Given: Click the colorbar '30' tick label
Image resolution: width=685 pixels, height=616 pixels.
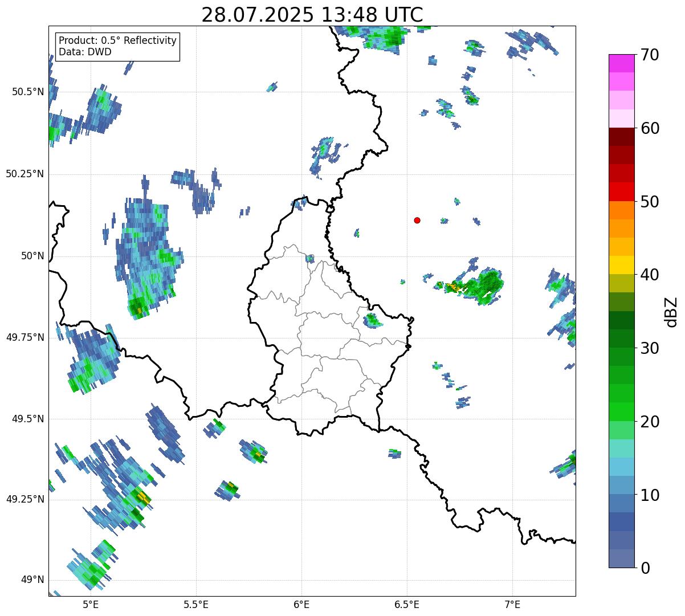Looking at the screenshot, I should coord(650,348).
